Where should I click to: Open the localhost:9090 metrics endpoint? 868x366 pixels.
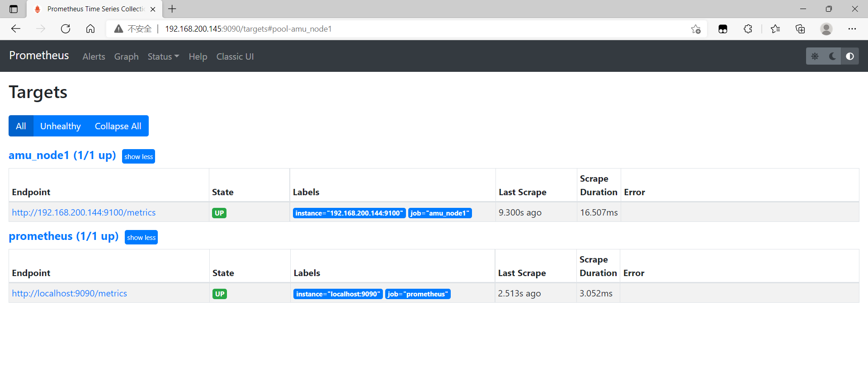click(x=69, y=293)
